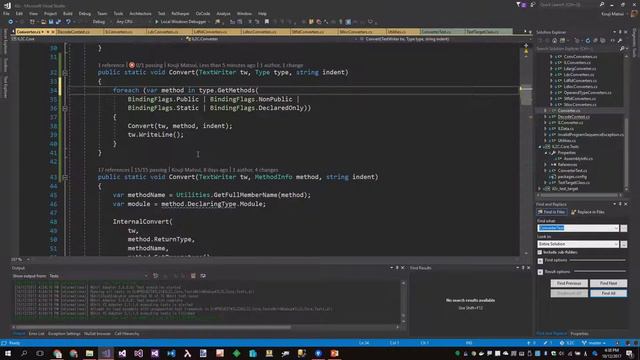Open Task View on taskbar
Screen dimensions: 640x360
point(40,353)
